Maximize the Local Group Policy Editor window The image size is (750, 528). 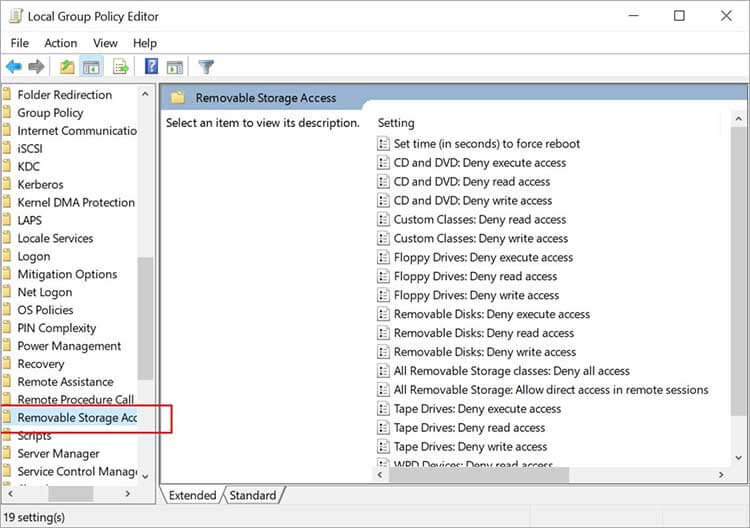click(x=679, y=16)
